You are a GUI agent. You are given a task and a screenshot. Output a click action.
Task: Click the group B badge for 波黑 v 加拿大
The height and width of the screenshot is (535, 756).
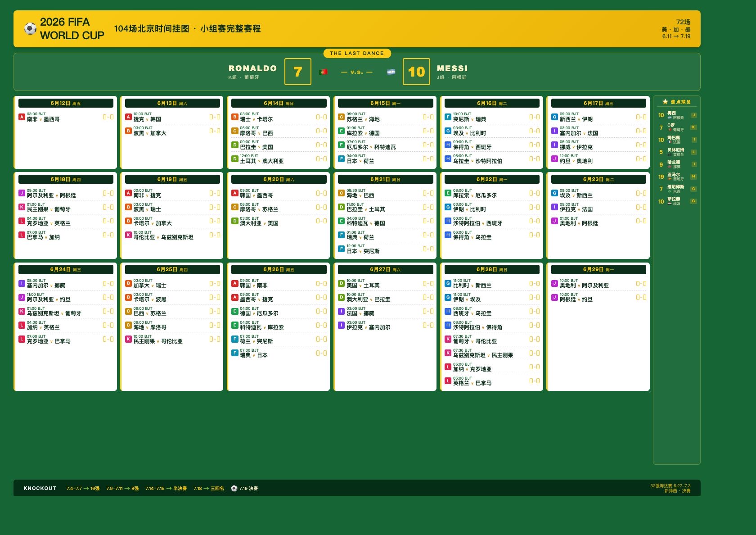coord(128,131)
